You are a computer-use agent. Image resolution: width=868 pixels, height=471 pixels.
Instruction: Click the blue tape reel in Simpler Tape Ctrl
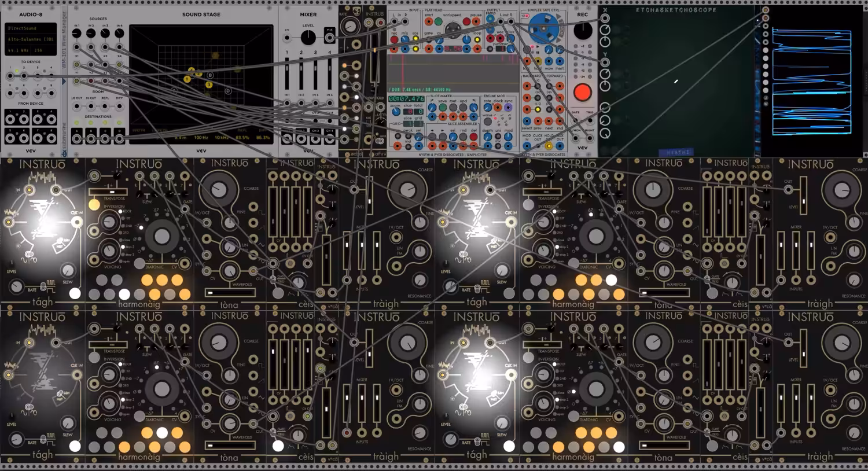(544, 28)
